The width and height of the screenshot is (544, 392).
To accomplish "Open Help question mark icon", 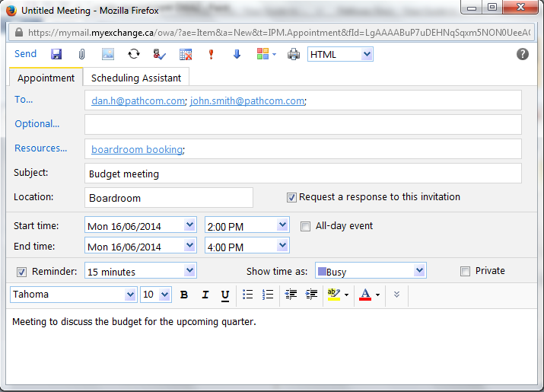I will point(523,54).
